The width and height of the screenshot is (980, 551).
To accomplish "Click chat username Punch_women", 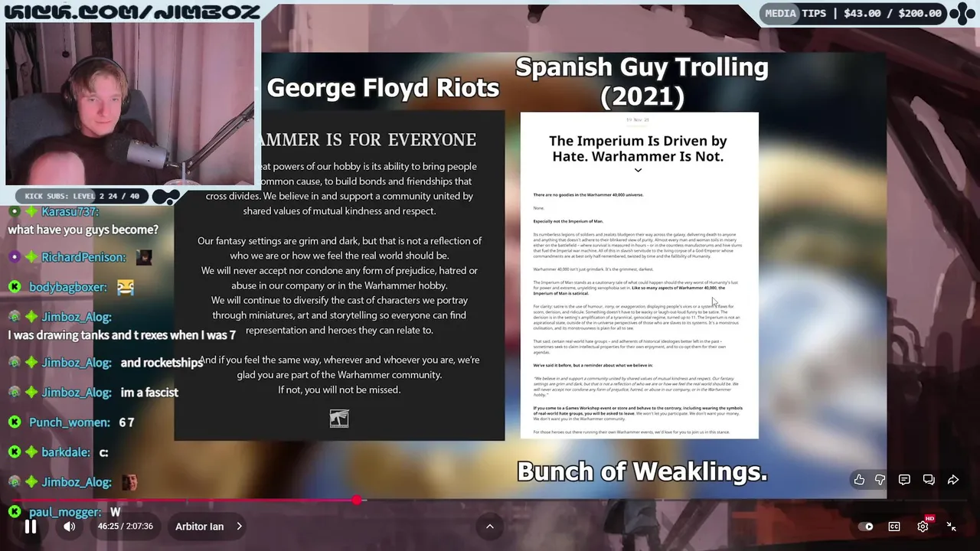I will pos(69,422).
